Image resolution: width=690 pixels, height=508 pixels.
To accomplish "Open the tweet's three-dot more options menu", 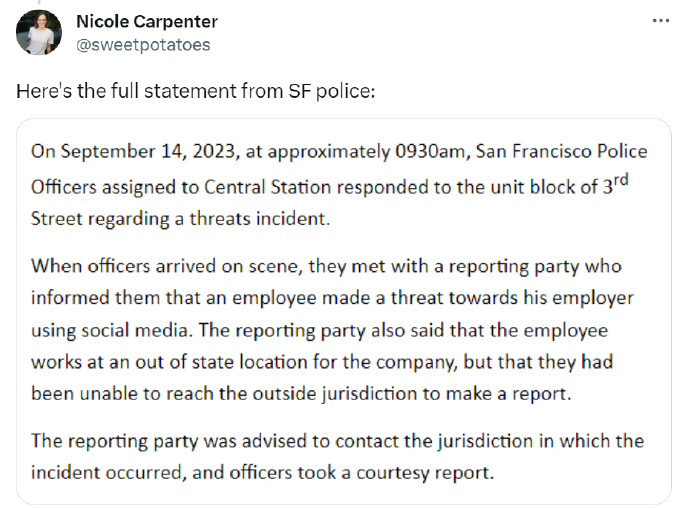I will [661, 21].
